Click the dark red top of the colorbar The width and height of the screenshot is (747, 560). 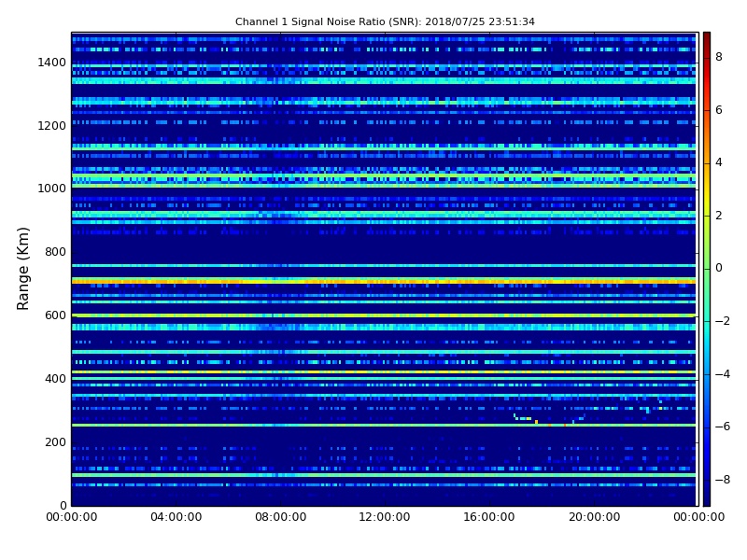(x=707, y=40)
